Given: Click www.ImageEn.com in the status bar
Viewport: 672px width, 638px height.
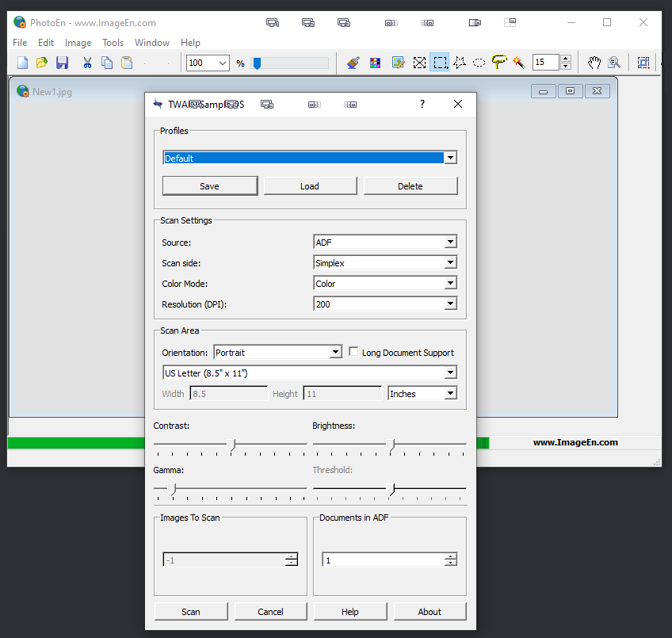Looking at the screenshot, I should click(575, 442).
